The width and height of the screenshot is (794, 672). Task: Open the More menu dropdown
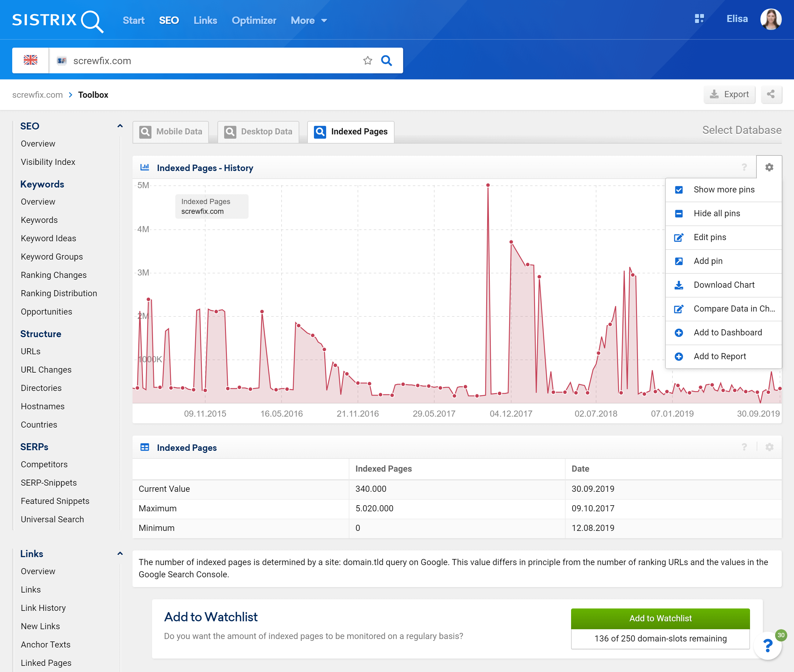(309, 20)
